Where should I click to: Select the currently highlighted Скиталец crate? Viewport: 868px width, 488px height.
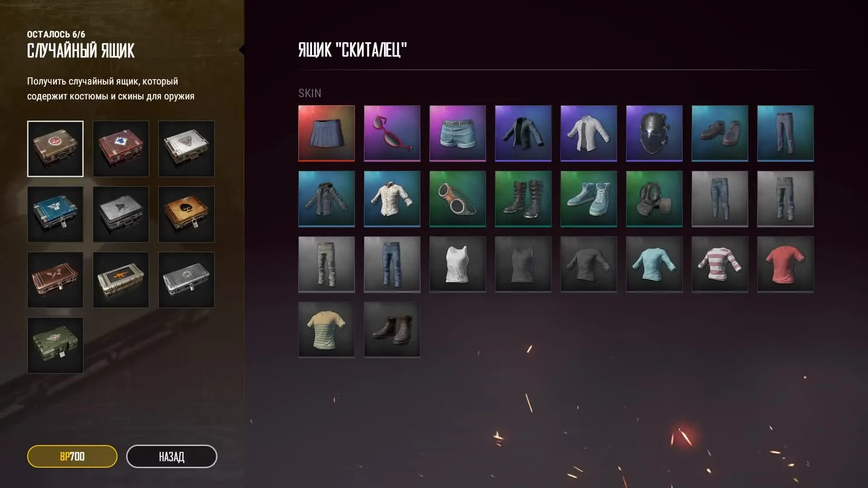55,149
